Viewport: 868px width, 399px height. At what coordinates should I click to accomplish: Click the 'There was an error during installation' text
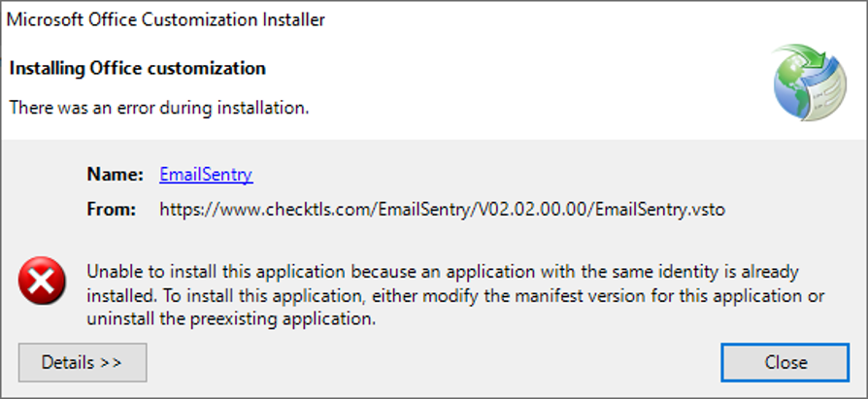coord(159,107)
